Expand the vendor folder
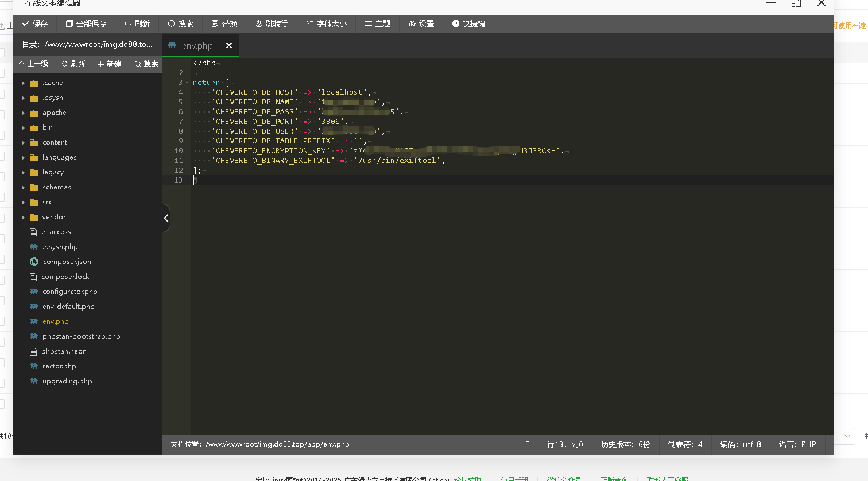Screen dimensions: 868x481 (x=23, y=217)
